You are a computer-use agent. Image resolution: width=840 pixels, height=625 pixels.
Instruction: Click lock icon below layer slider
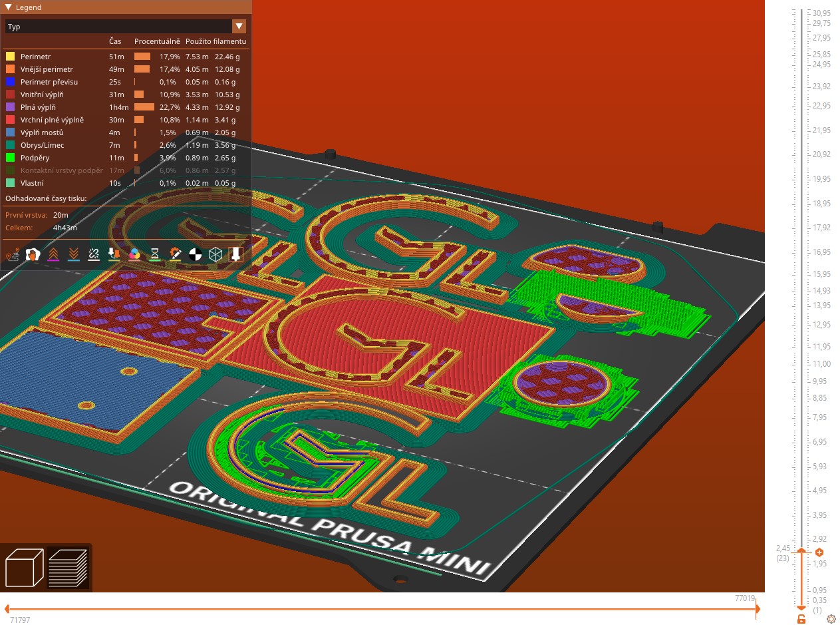coord(801,619)
